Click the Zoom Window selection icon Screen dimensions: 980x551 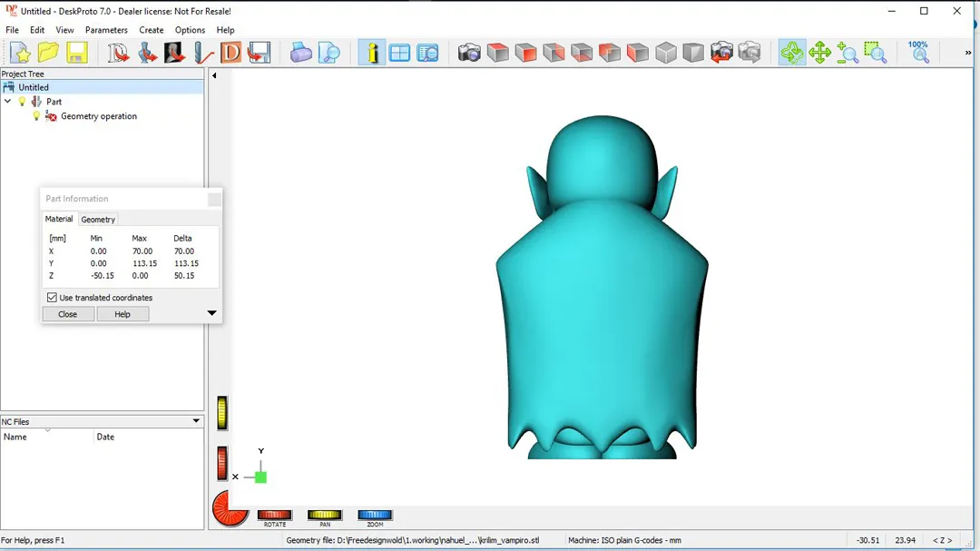click(875, 53)
